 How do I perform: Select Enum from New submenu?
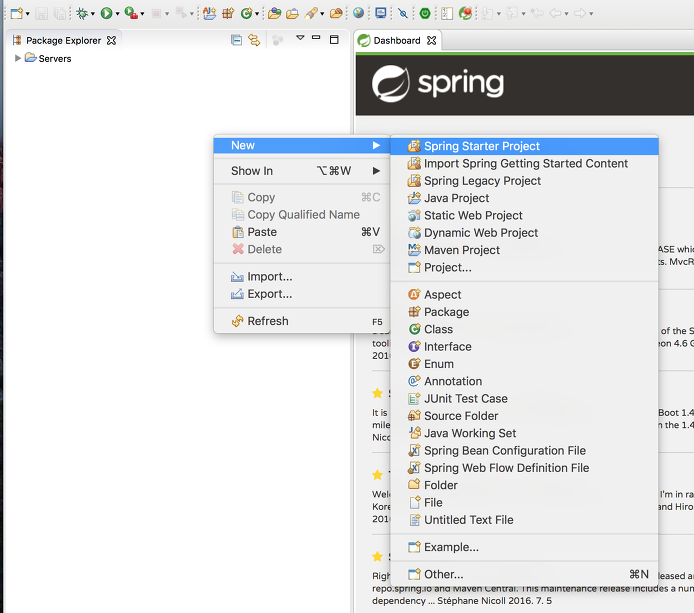pyautogui.click(x=524, y=364)
